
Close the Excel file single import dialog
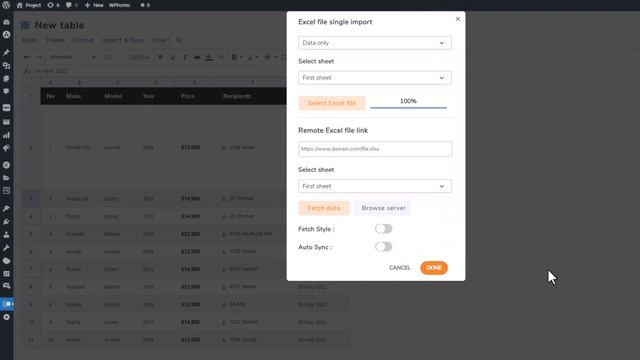[x=458, y=19]
